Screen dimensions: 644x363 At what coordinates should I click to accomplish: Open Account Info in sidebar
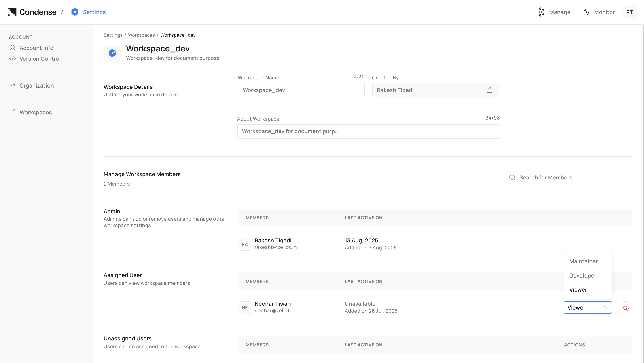tap(36, 48)
